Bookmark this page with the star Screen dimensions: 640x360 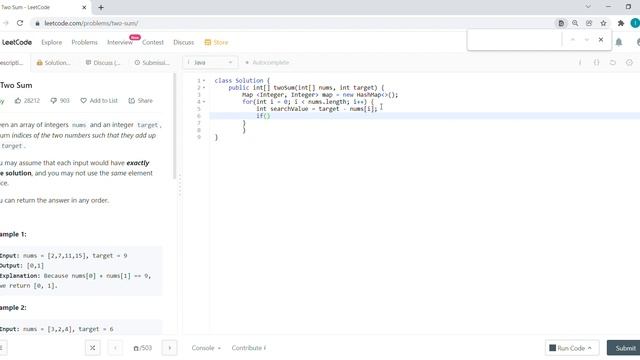point(603,23)
